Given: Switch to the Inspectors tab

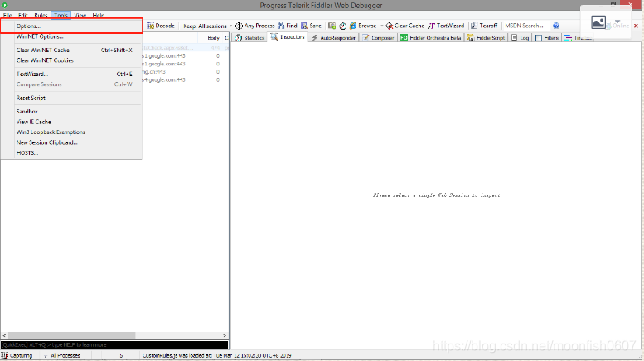Looking at the screenshot, I should 288,37.
